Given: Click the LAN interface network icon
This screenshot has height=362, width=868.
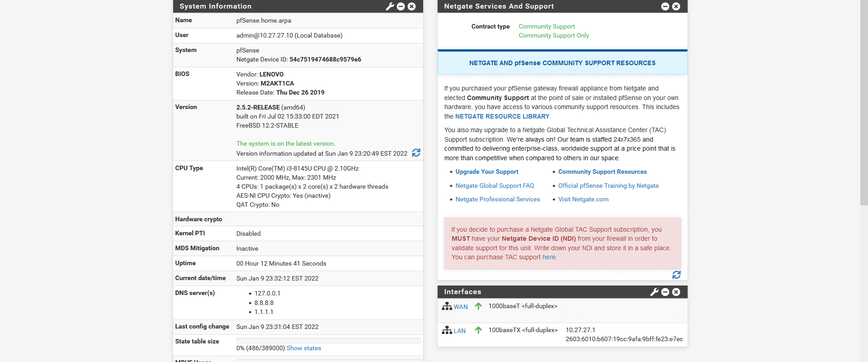Looking at the screenshot, I should click(447, 330).
